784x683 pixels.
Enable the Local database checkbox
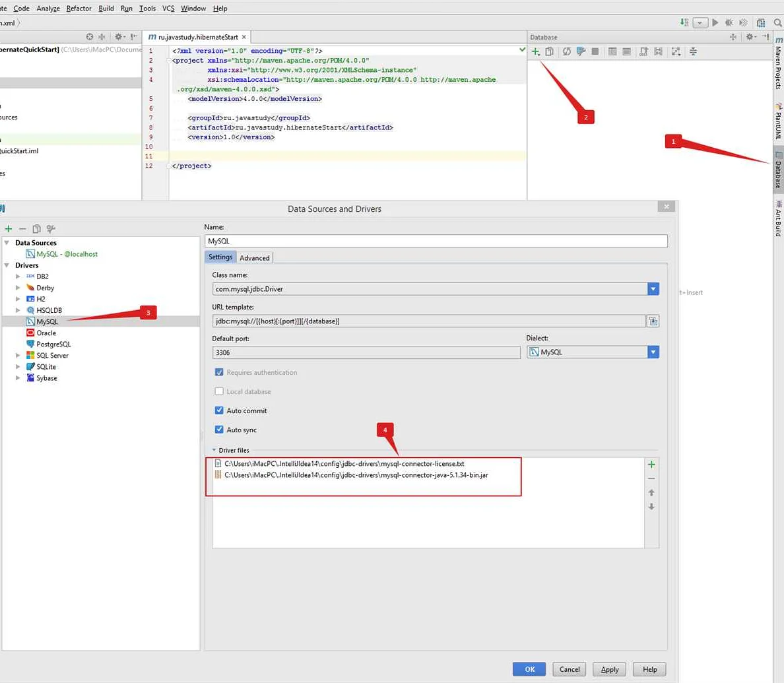pos(218,391)
